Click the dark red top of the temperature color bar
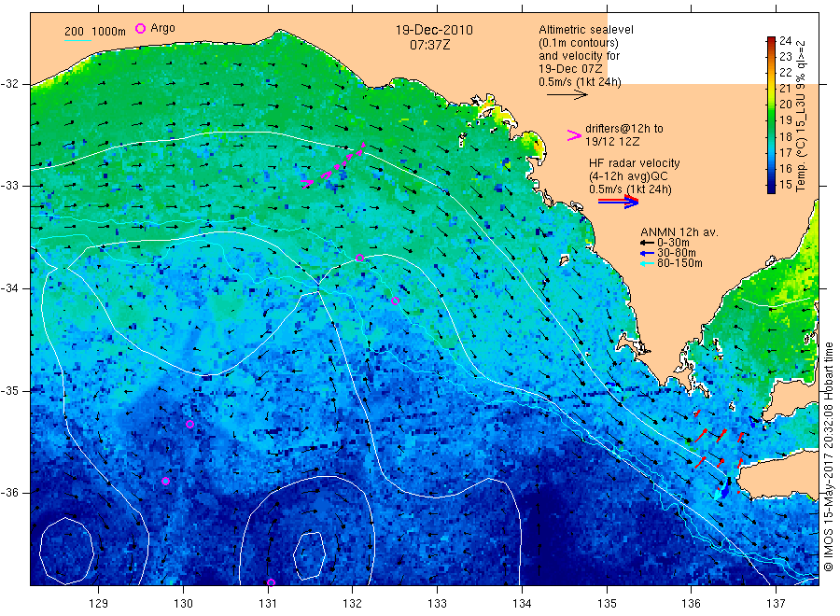Image resolution: width=840 pixels, height=616 pixels. click(x=771, y=41)
